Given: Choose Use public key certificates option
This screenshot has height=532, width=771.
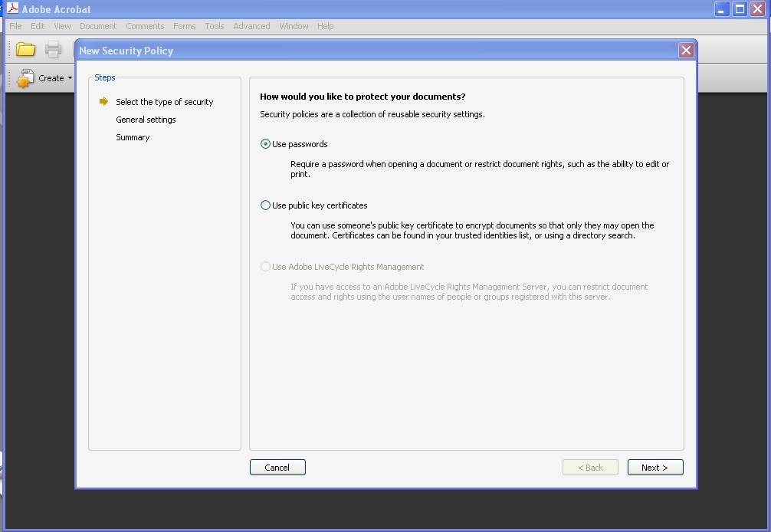Looking at the screenshot, I should click(x=265, y=205).
